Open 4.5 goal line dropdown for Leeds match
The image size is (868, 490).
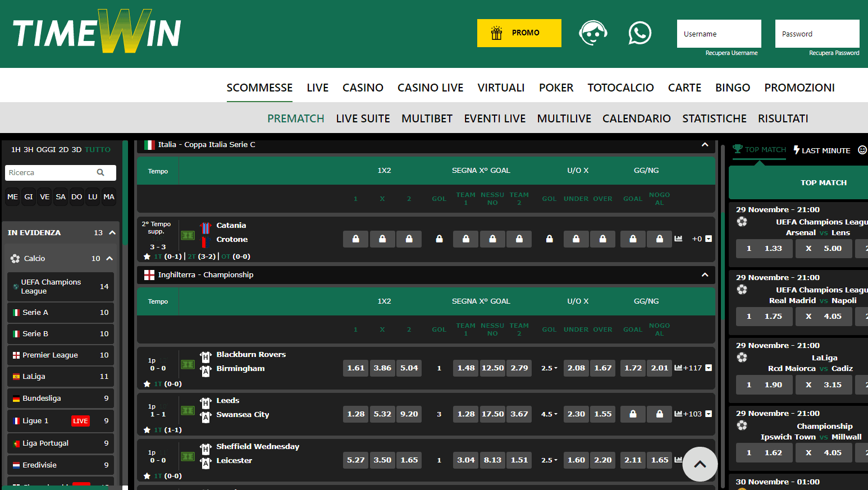(x=549, y=414)
